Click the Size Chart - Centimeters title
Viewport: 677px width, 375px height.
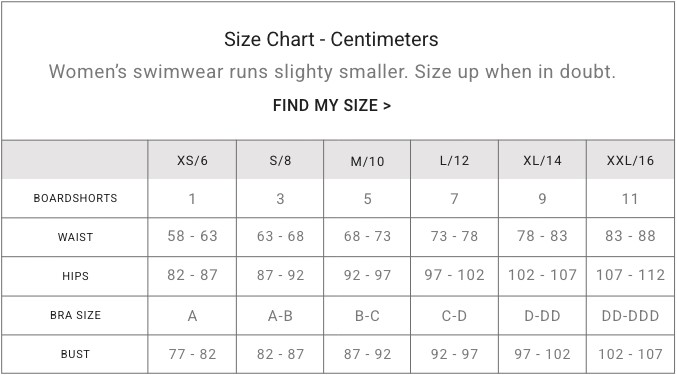[331, 39]
